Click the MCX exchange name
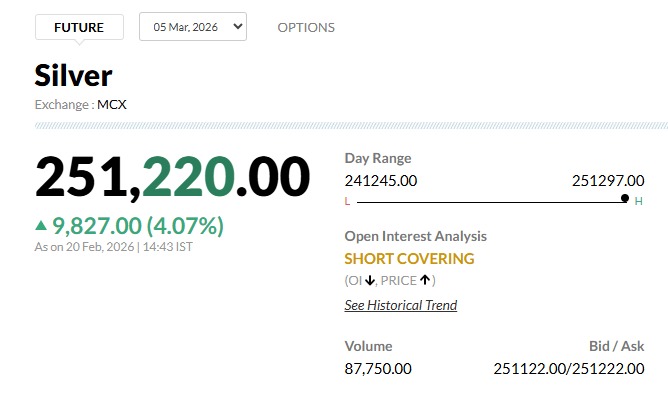668x417 pixels. pyautogui.click(x=112, y=104)
